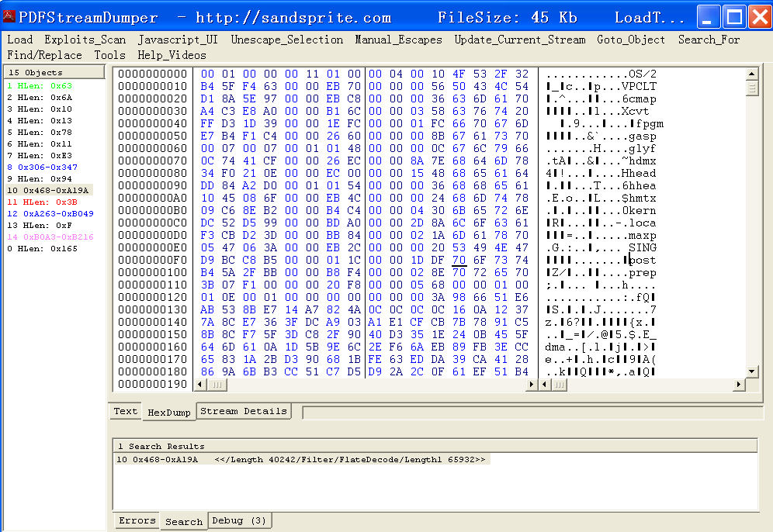Screen dimensions: 773x532
Task: Click the vertical scrollbar thumb of hex dump
Action: (x=751, y=88)
